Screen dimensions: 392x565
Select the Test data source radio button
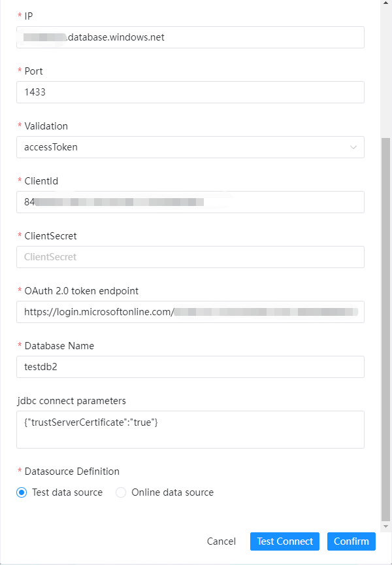(x=22, y=492)
